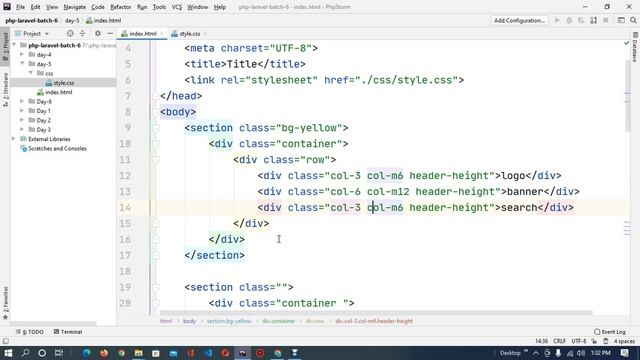Collapse the php-laravel-batch-6 root folder
The image size is (640, 360).
click(x=14, y=45)
